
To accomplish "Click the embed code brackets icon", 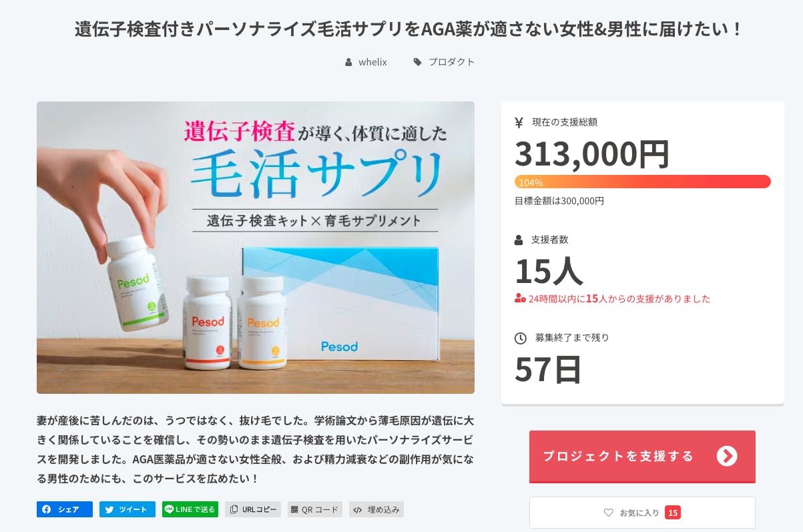I will (x=358, y=510).
